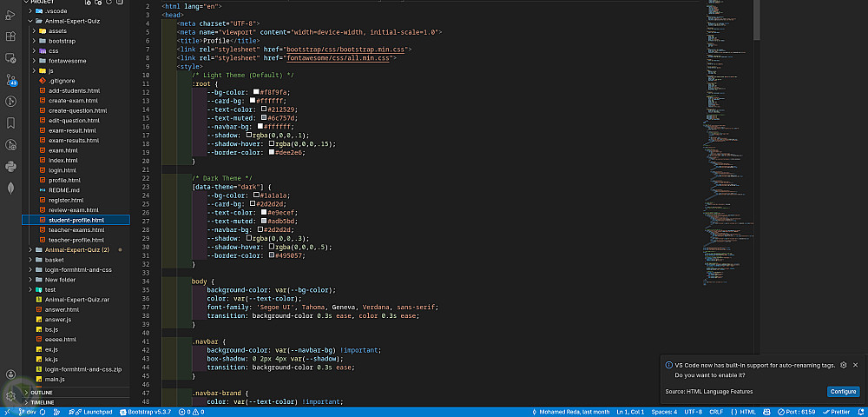Click the New File icon in explorer header

(x=88, y=3)
